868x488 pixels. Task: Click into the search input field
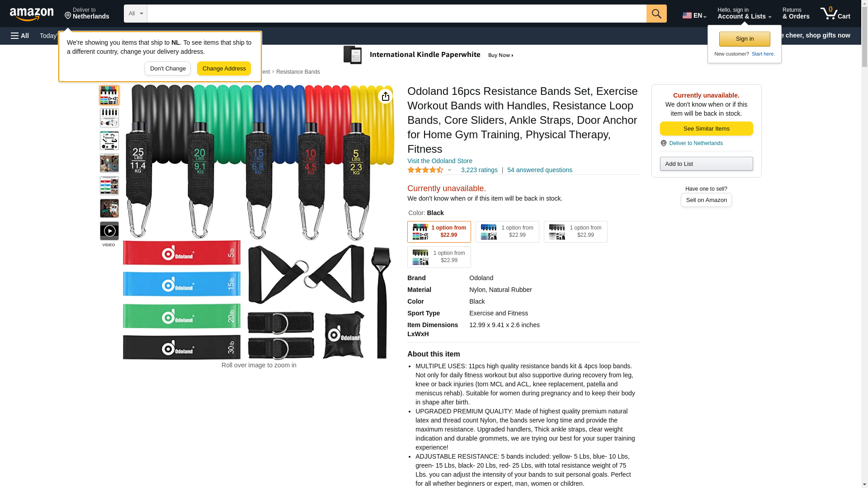pyautogui.click(x=397, y=14)
